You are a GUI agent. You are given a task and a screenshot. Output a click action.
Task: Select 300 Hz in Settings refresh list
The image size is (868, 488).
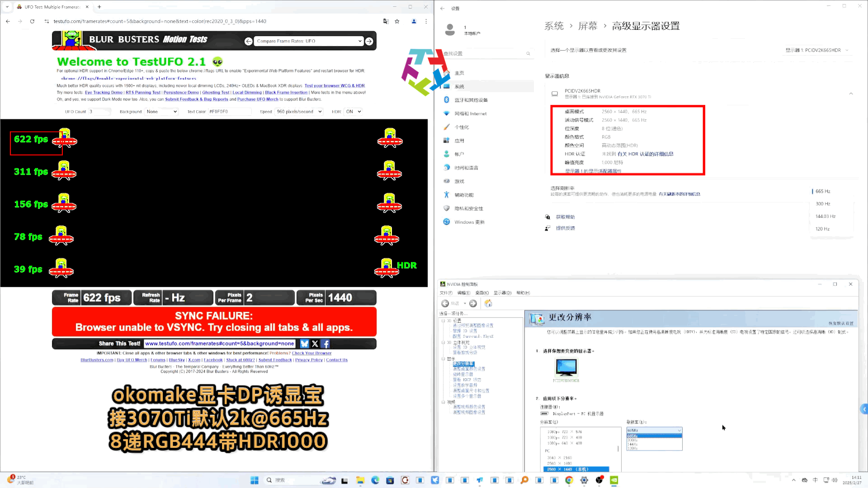(x=823, y=204)
